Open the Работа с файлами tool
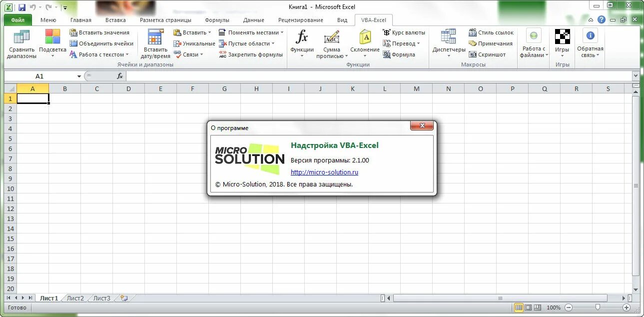Screen dimensions: 644x317 click(534, 44)
